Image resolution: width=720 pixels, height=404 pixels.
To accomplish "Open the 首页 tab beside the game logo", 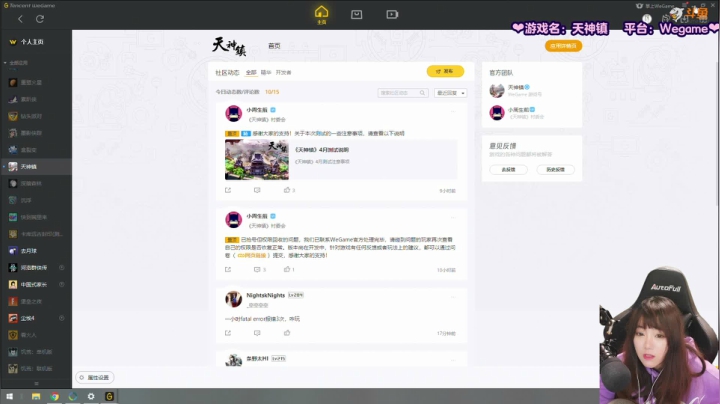I will [x=274, y=46].
